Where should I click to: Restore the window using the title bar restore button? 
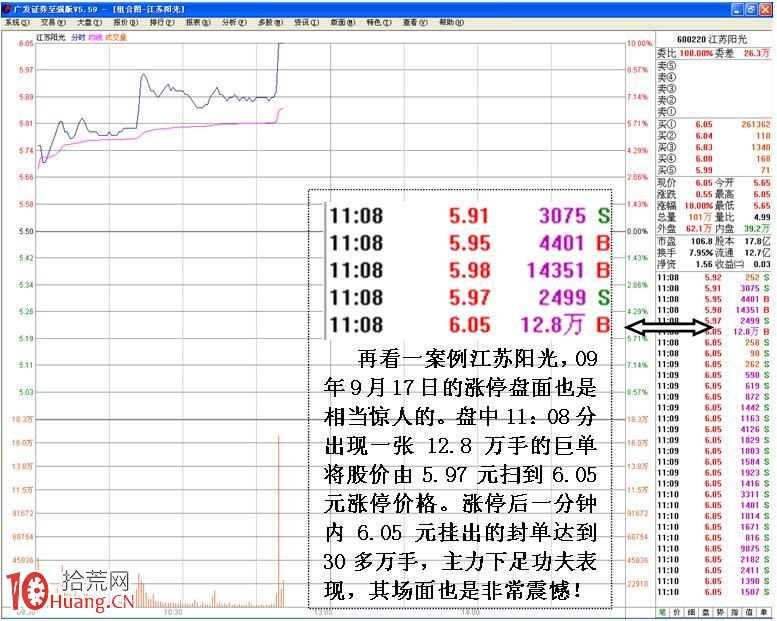pyautogui.click(x=752, y=9)
